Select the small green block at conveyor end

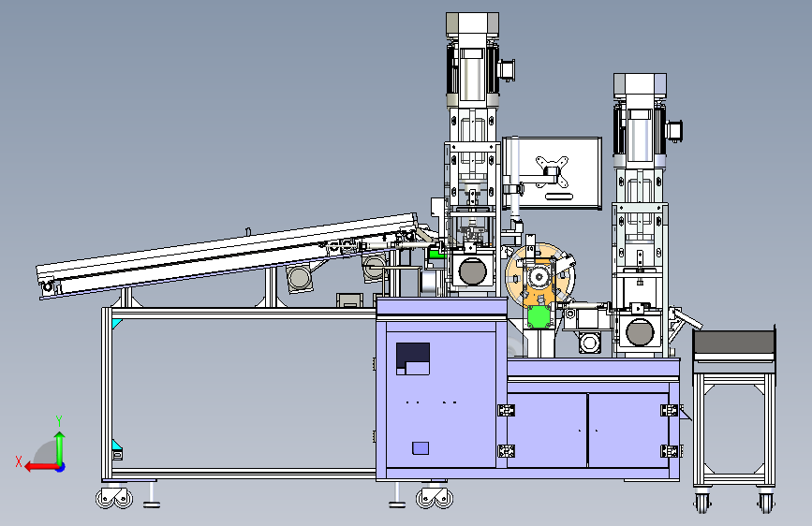(x=436, y=254)
